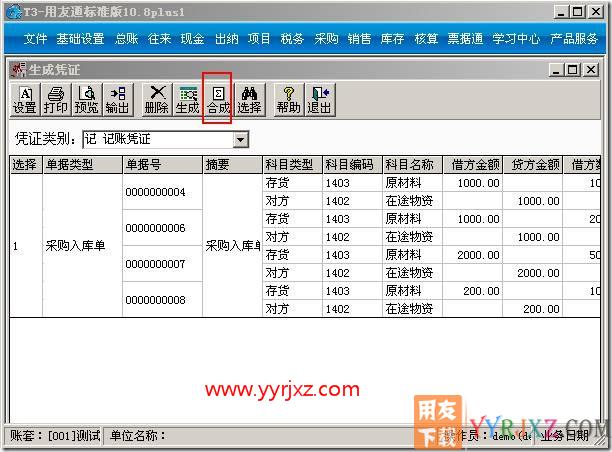
Task: Open the 库存 menu
Action: point(392,39)
